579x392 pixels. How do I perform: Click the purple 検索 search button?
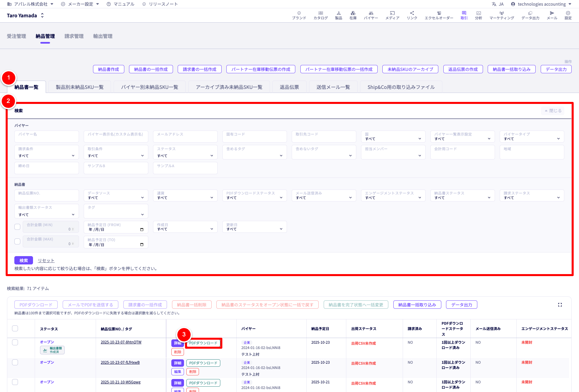pos(24,260)
